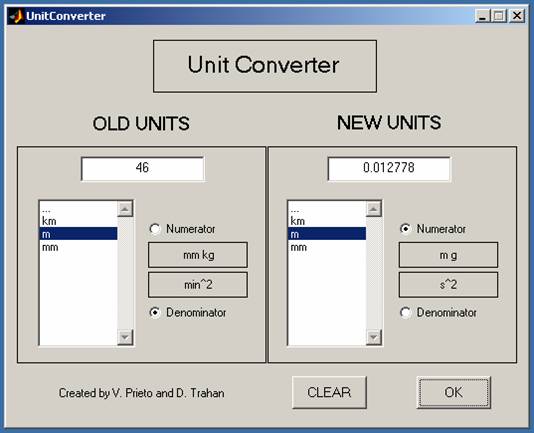Select Denominator radio under Old Units
Screen dimensions: 534x433
click(x=155, y=312)
